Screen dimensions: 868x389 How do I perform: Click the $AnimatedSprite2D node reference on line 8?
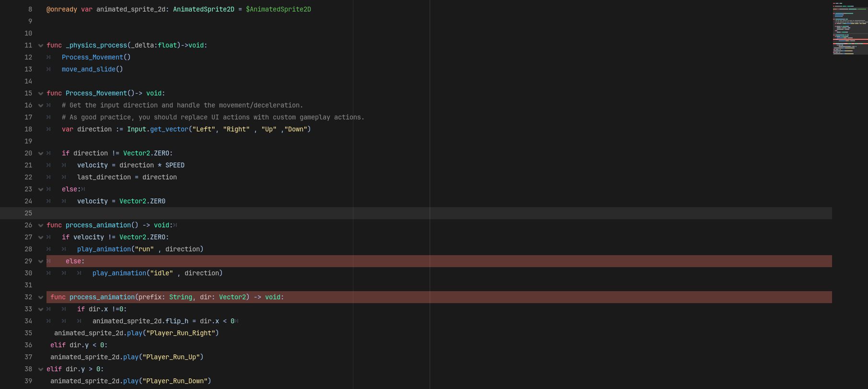pos(278,9)
